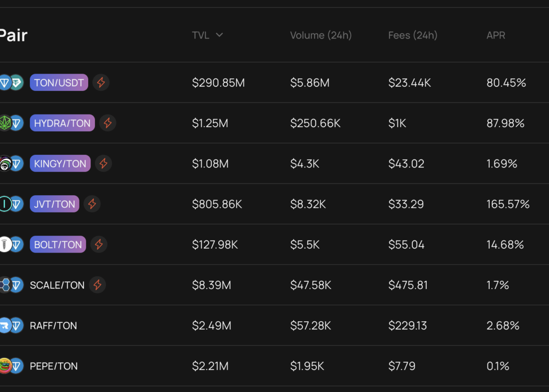Click the USDT token icon in the first row
The height and width of the screenshot is (392, 549).
tap(16, 82)
